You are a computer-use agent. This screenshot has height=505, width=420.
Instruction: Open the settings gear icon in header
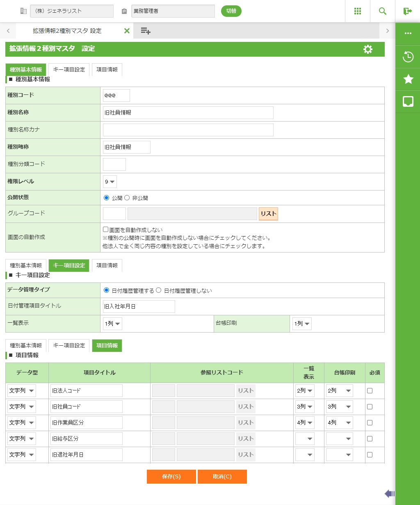[x=368, y=49]
